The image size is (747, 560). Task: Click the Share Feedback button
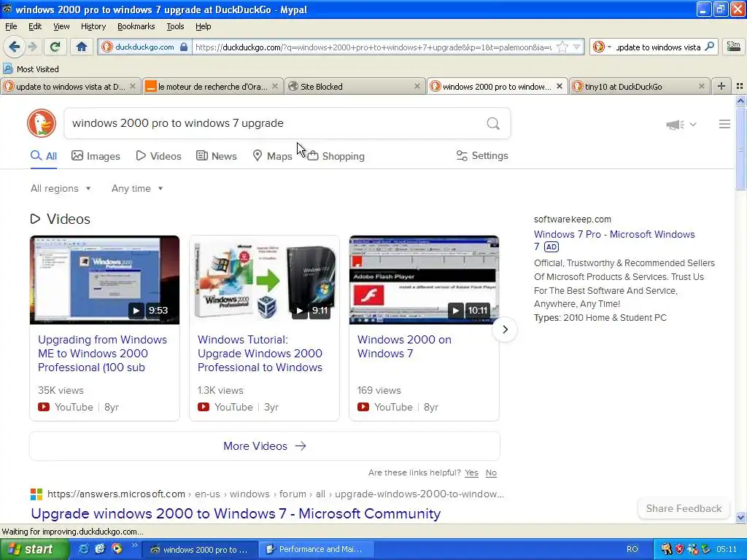pos(683,508)
